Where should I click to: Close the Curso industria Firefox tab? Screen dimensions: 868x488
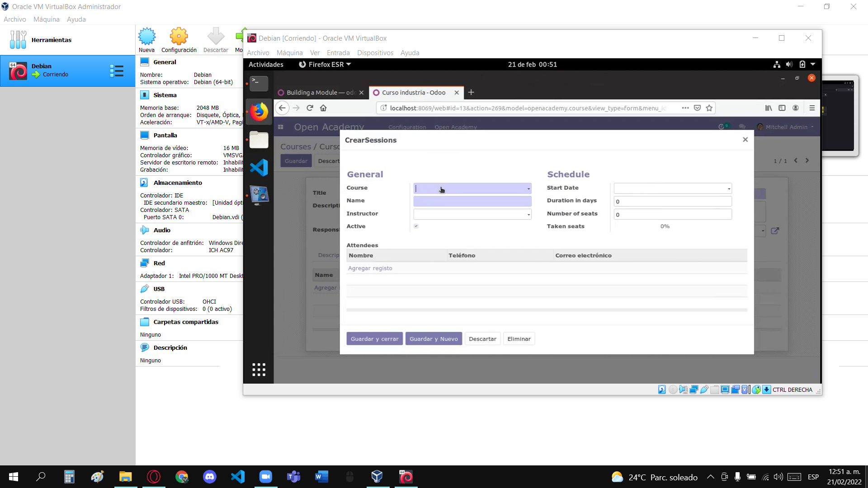pyautogui.click(x=457, y=92)
